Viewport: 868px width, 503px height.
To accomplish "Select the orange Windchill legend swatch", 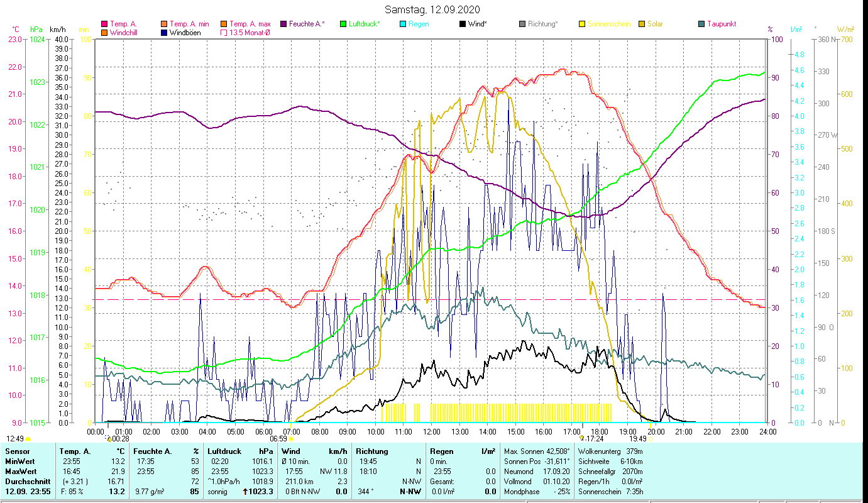I will point(104,33).
